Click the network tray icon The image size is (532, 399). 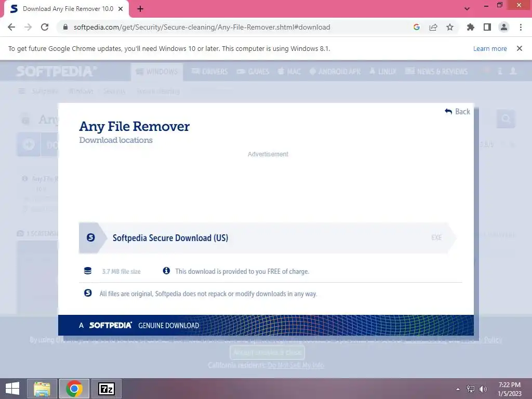[x=471, y=389]
